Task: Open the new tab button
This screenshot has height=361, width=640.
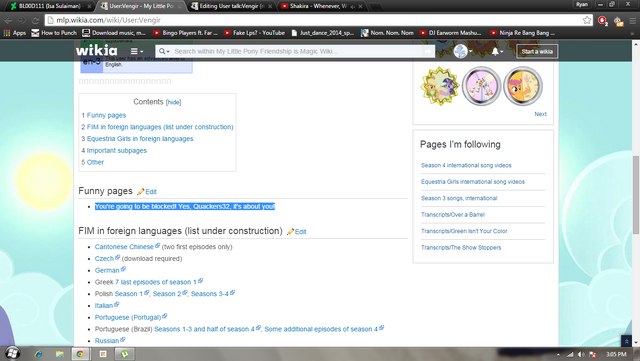Action: click(375, 7)
